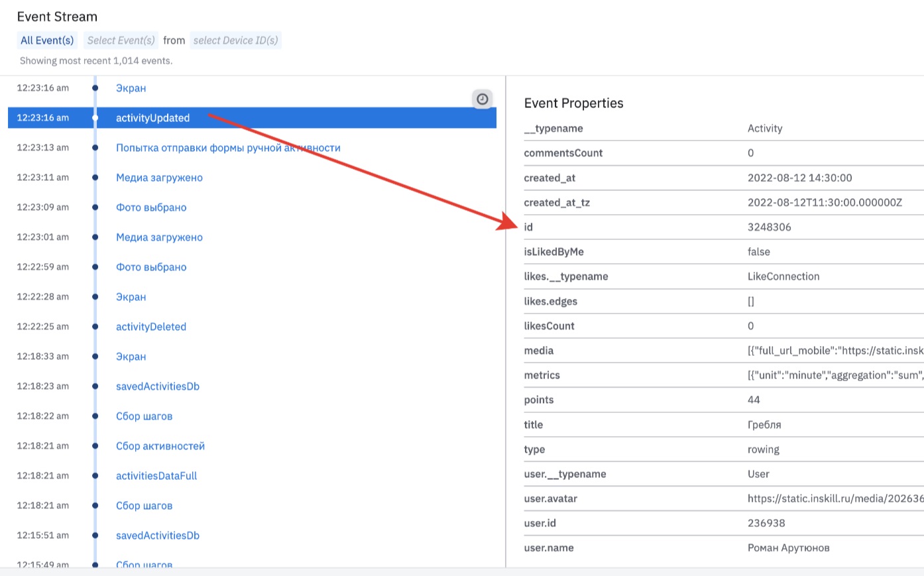Open the activityDeleted event
The height and width of the screenshot is (576, 924).
pos(151,327)
